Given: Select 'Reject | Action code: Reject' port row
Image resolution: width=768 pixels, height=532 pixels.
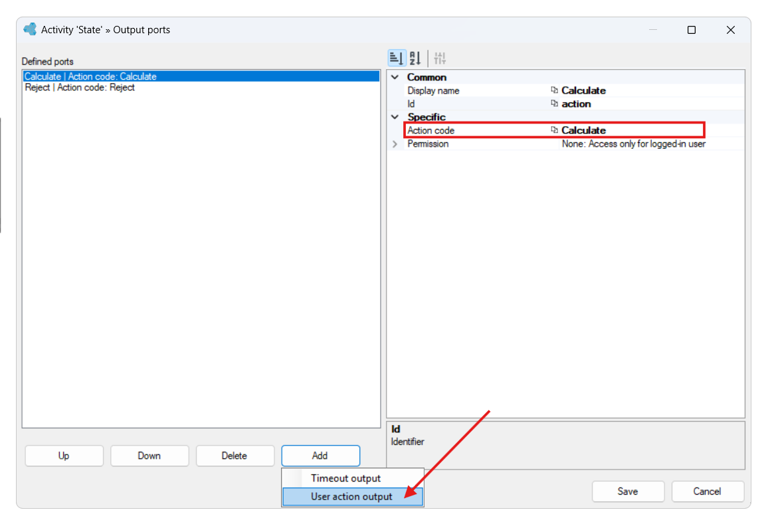Looking at the screenshot, I should click(x=201, y=88).
